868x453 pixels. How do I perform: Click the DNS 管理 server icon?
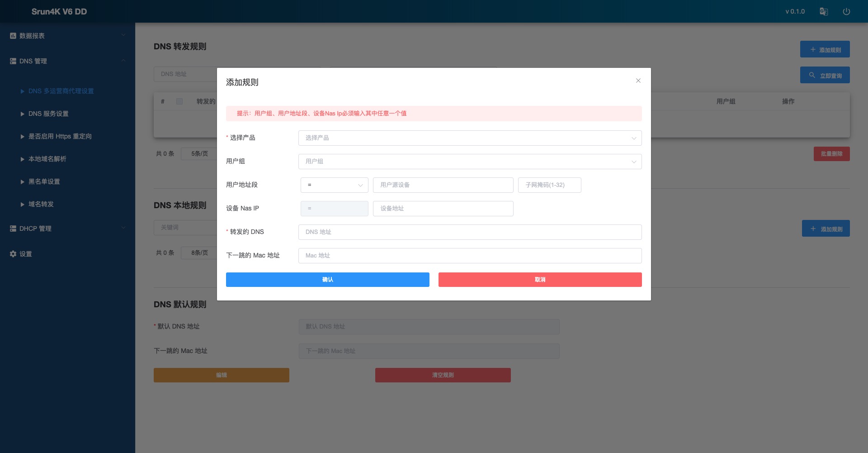[x=13, y=61]
